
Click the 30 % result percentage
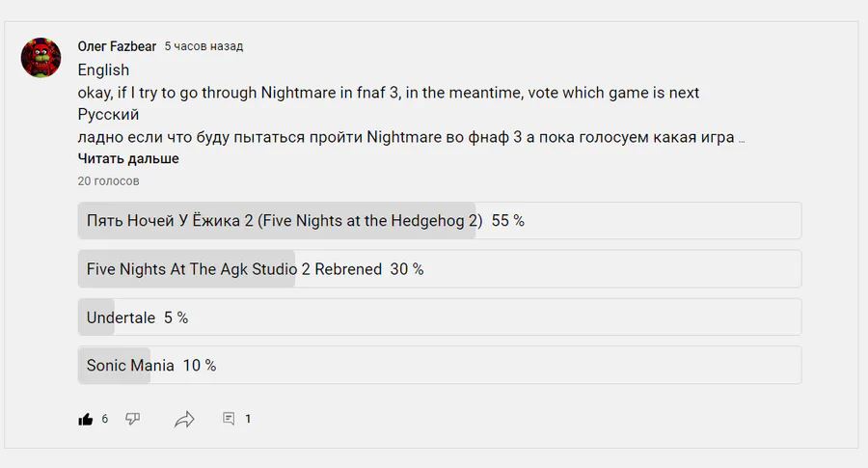[407, 269]
